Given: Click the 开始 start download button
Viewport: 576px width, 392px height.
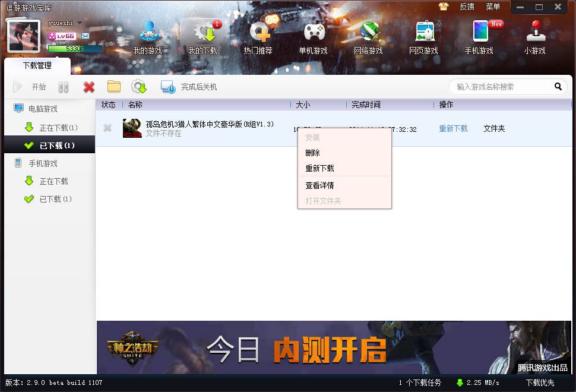Looking at the screenshot, I should point(29,87).
